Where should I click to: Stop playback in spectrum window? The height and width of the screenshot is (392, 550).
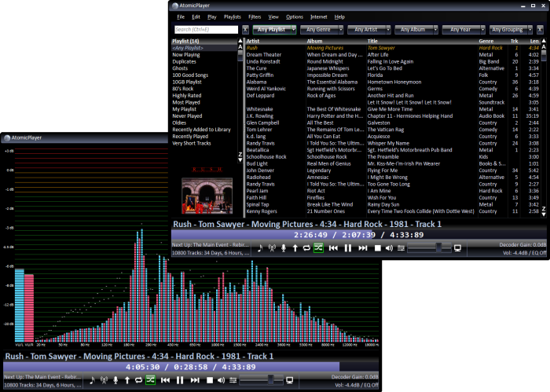[x=210, y=380]
